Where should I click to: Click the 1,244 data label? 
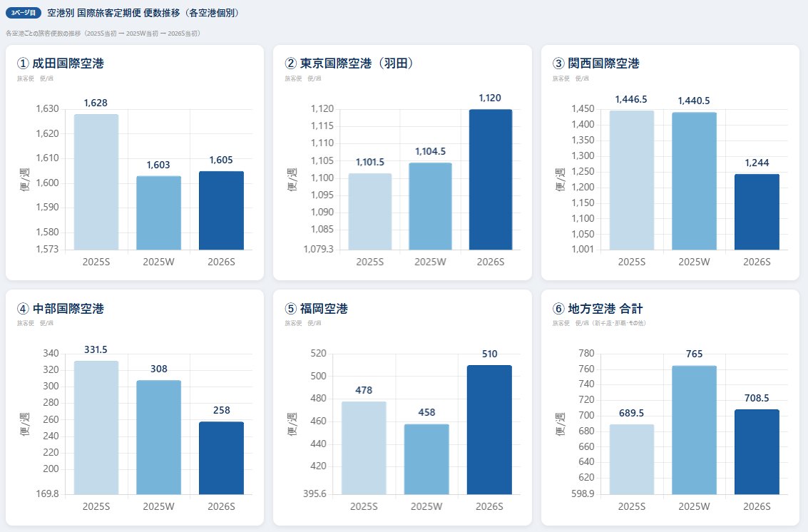click(757, 163)
